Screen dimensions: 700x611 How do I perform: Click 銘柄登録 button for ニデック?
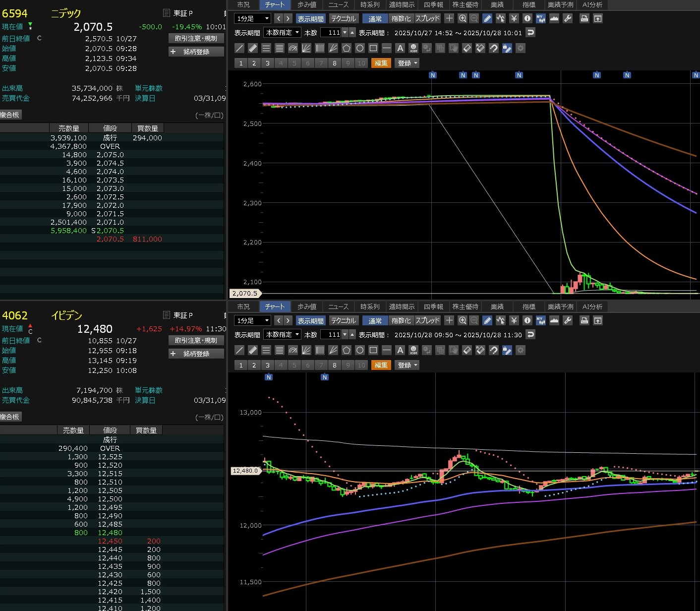pos(196,52)
